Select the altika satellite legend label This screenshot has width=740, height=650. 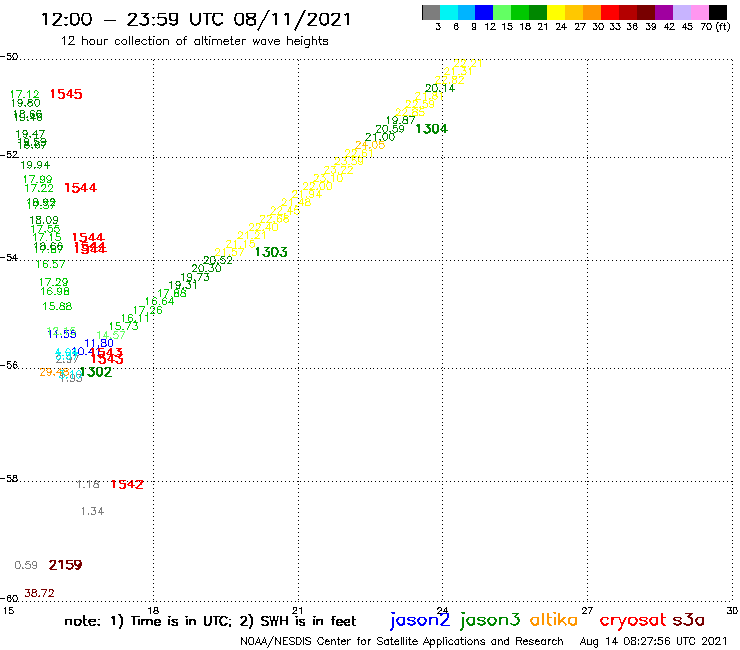point(554,619)
